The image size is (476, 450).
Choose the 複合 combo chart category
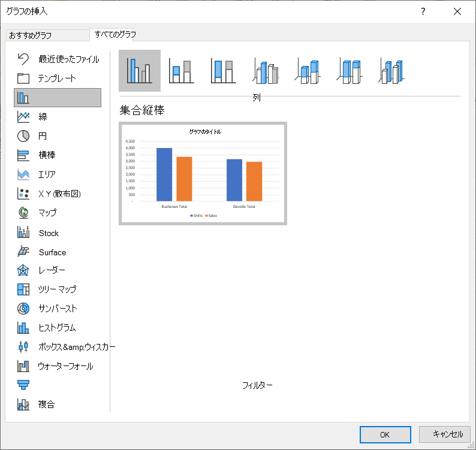click(58, 404)
